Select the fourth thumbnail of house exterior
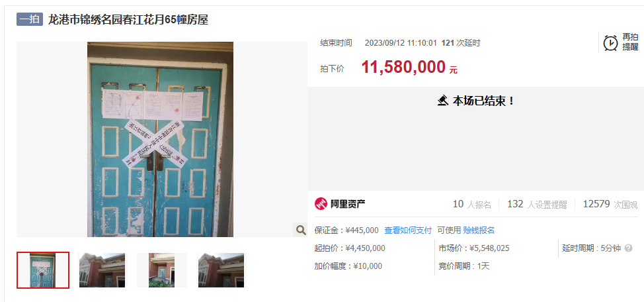The width and height of the screenshot is (644, 302). coord(221,270)
